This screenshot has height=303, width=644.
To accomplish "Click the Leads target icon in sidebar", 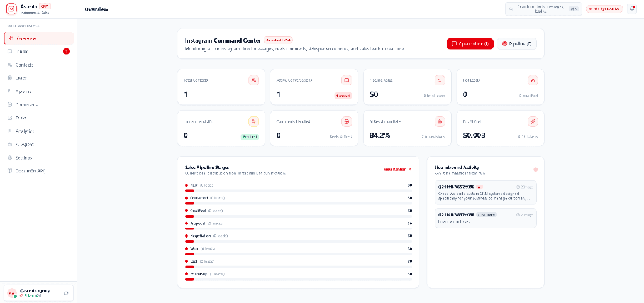I will 10,78.
